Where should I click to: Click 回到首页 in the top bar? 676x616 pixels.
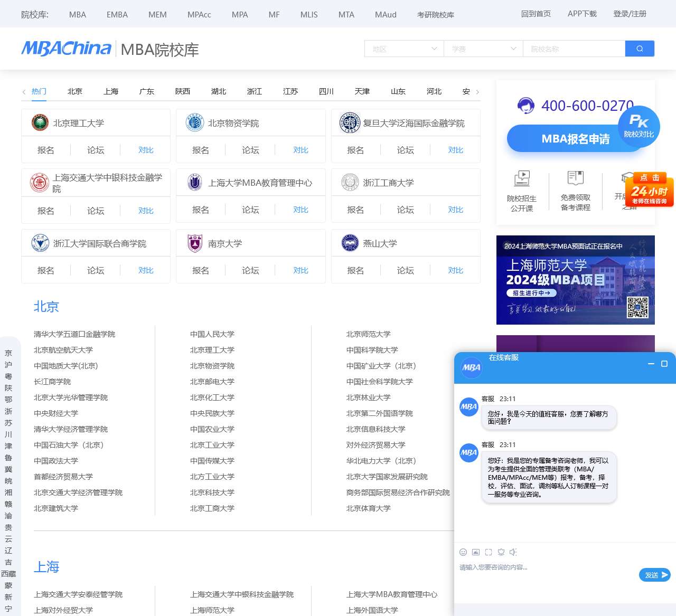coord(536,14)
